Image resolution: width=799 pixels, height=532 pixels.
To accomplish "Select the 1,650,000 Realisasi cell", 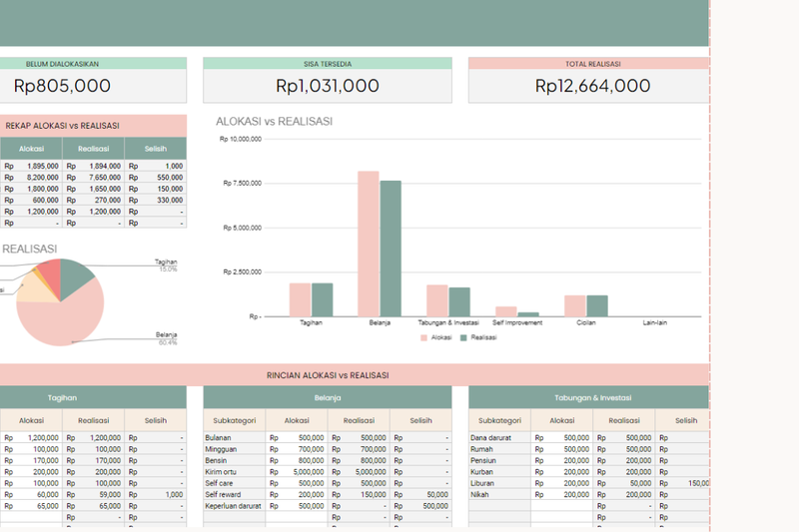I will pos(93,189).
